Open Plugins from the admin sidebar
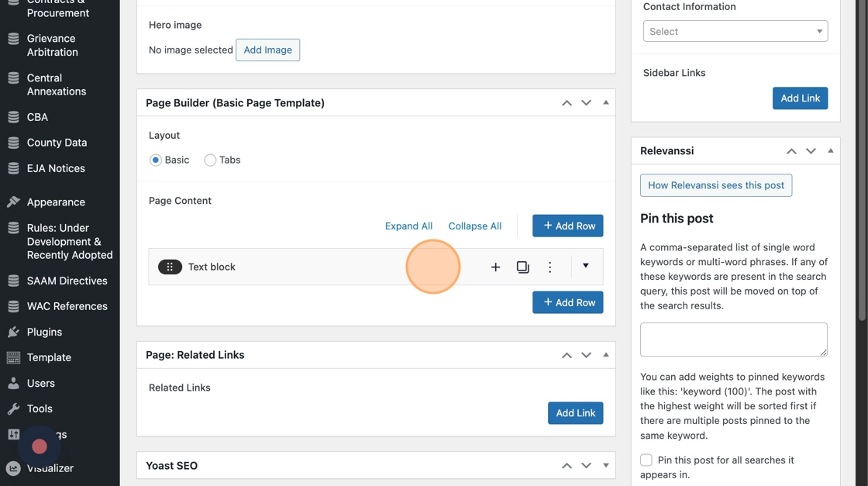Screen dimensions: 868x486 tap(44, 332)
